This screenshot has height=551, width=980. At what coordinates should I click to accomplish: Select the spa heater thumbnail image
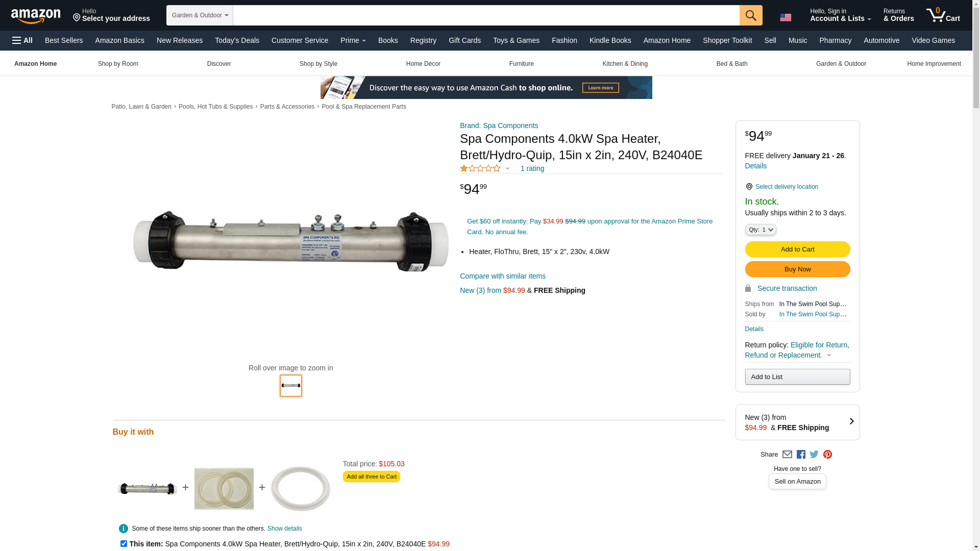pos(291,386)
